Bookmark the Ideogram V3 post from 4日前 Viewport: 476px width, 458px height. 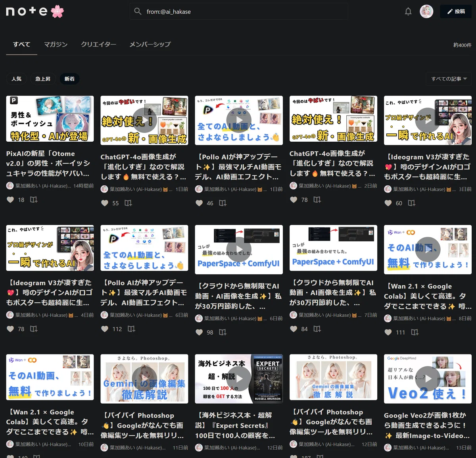click(x=34, y=329)
